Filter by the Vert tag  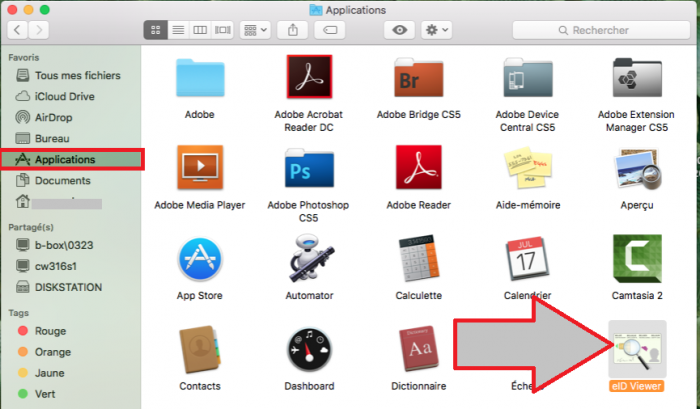71,394
